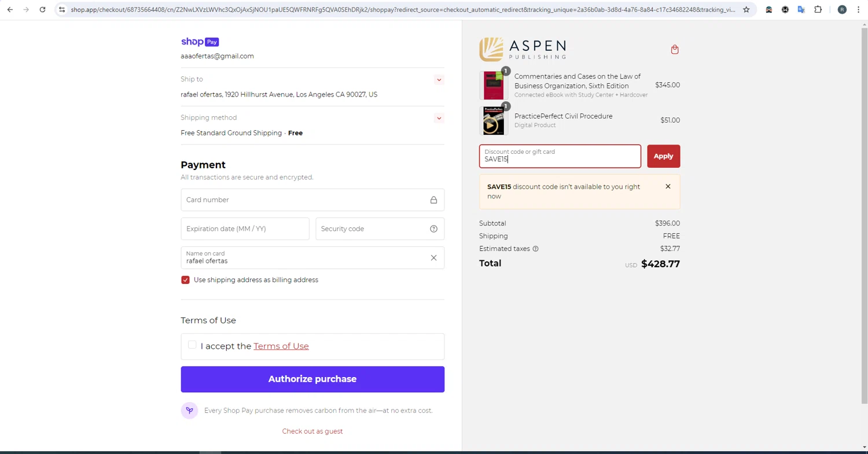The width and height of the screenshot is (868, 454).
Task: Click into the Card number field
Action: [312, 200]
